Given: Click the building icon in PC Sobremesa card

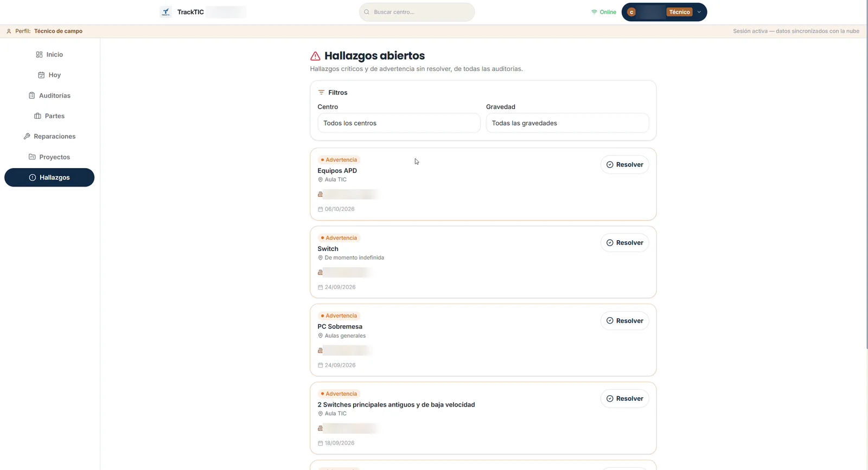Looking at the screenshot, I should click(x=320, y=351).
